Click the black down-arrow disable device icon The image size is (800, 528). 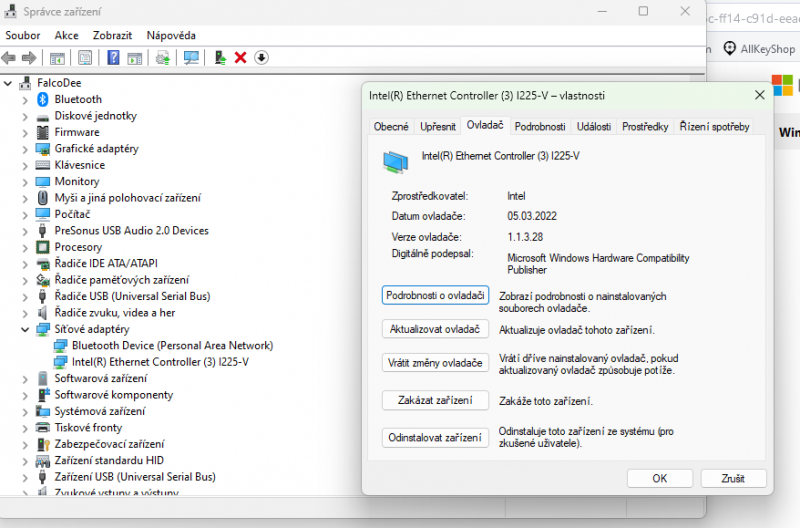pyautogui.click(x=261, y=58)
